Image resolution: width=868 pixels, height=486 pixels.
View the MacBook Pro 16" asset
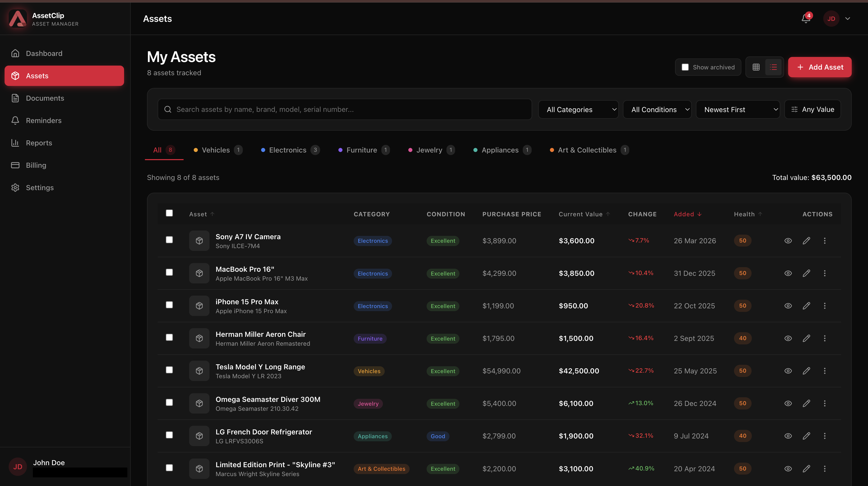pyautogui.click(x=788, y=273)
